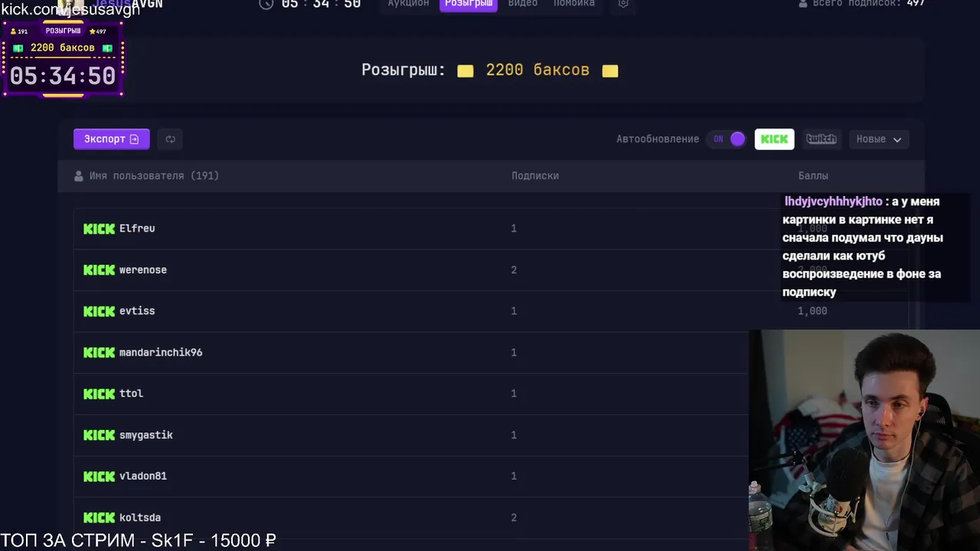The height and width of the screenshot is (551, 980).
Task: Open the Новые sort dropdown
Action: click(878, 139)
